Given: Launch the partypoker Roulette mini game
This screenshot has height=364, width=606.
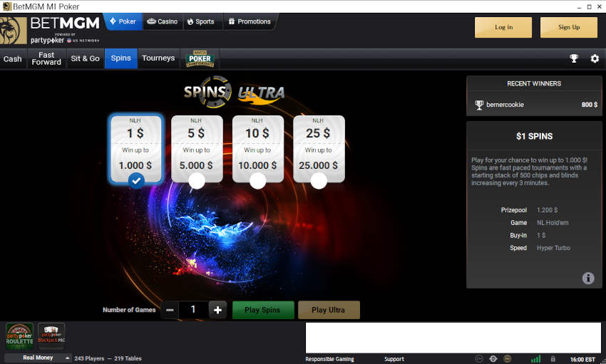Looking at the screenshot, I should tap(19, 336).
